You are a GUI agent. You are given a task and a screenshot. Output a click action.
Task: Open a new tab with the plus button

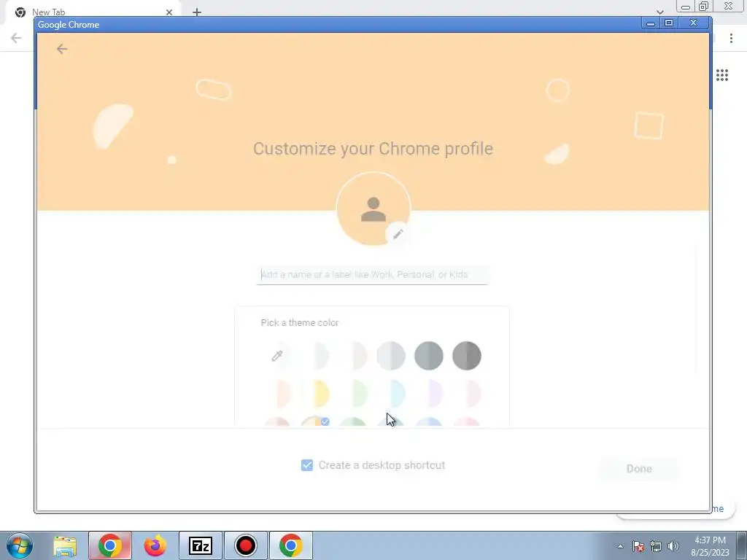tap(197, 12)
